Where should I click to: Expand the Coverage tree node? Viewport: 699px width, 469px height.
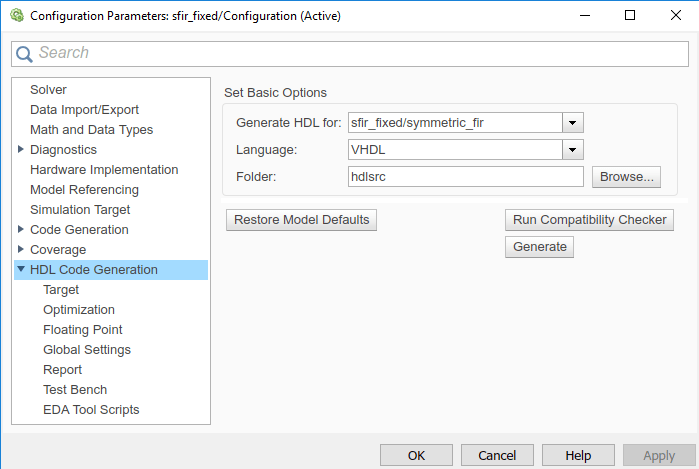pos(21,249)
